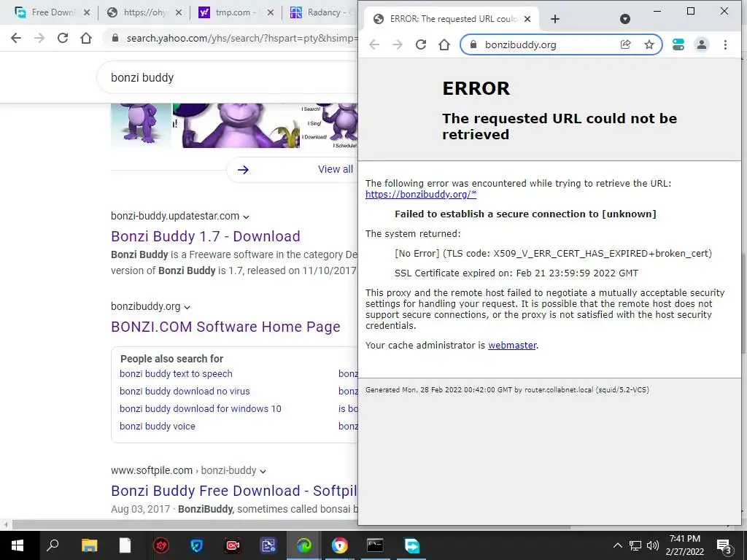Open the three-dot menu of the front browser window
The image size is (747, 560).
pyautogui.click(x=725, y=44)
